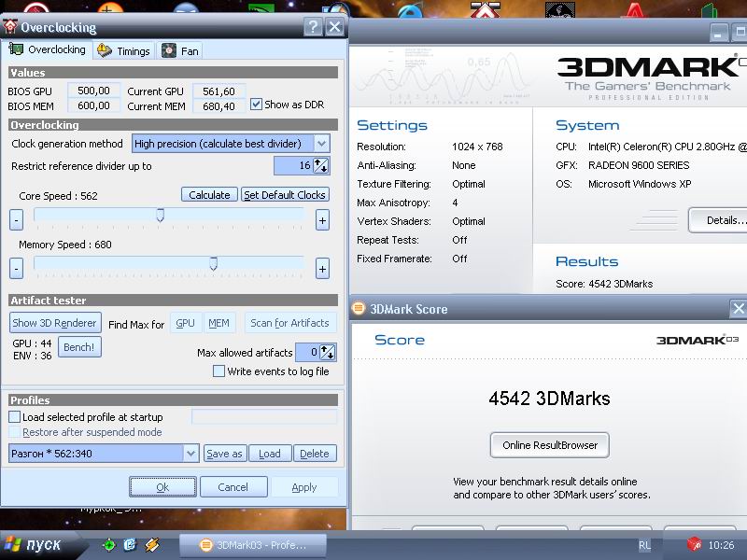
Task: Click the 3DMark Score window title icon
Action: 359,309
